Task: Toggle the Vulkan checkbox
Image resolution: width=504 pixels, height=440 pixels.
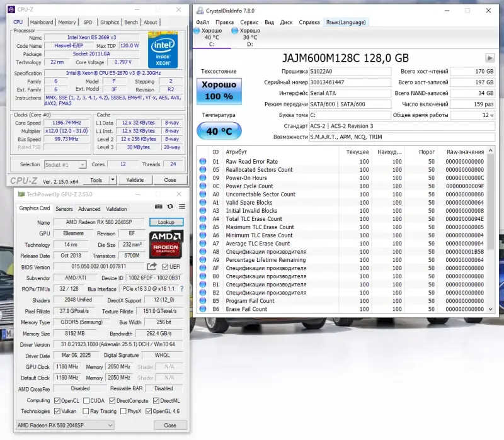Action: pyautogui.click(x=57, y=411)
